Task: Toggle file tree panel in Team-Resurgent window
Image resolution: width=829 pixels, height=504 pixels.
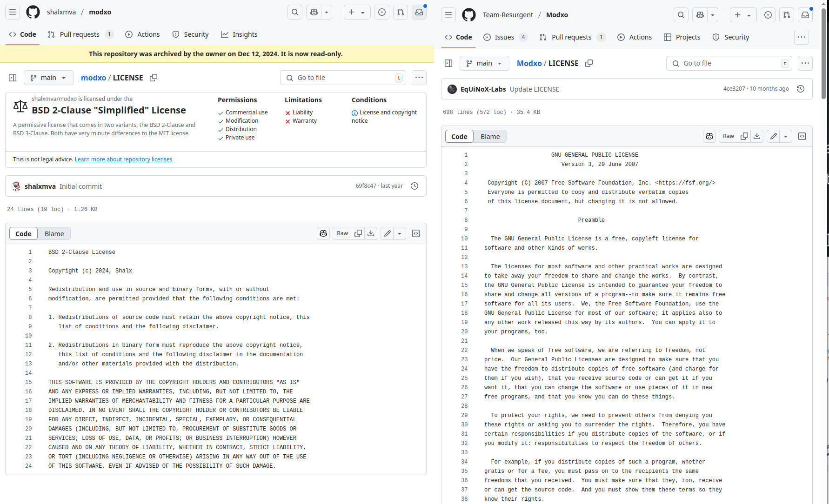Action: [448, 63]
